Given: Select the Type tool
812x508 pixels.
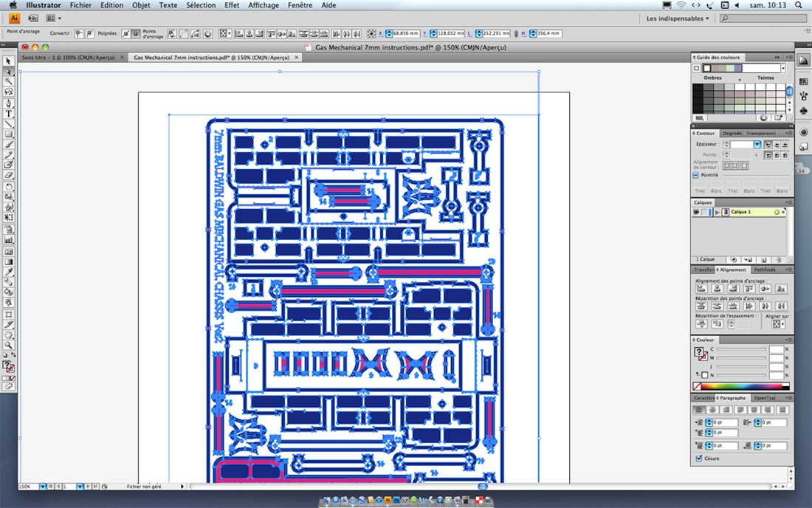Looking at the screenshot, I should tap(8, 114).
